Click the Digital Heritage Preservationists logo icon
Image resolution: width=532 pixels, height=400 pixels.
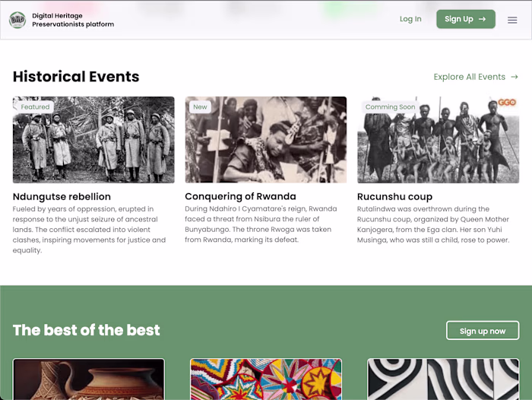point(17,20)
